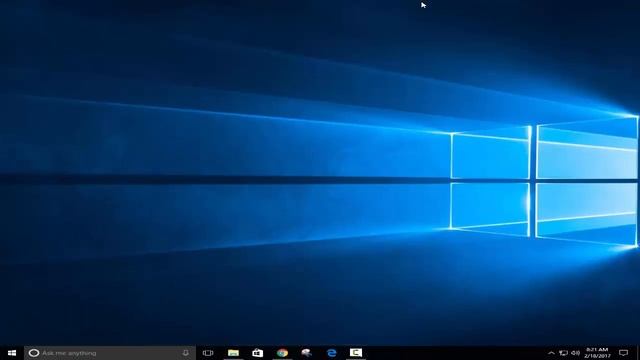Image resolution: width=640 pixels, height=360 pixels.
Task: Click the volume speaker tray icon
Action: tap(576, 353)
